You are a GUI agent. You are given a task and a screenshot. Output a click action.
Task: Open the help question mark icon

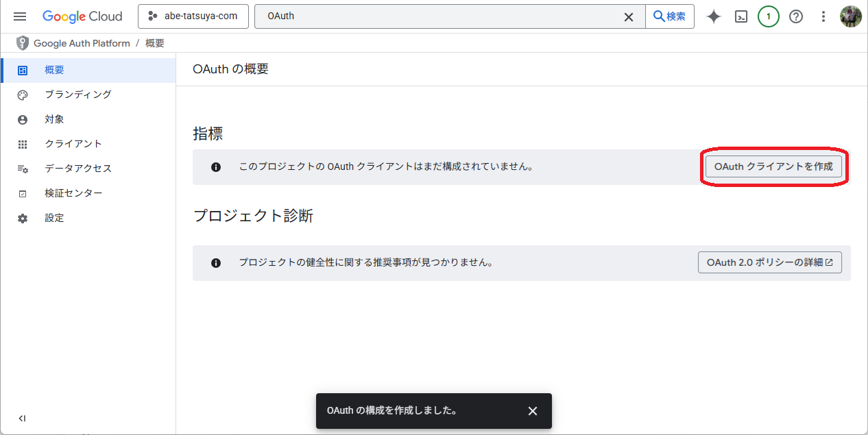coord(796,16)
